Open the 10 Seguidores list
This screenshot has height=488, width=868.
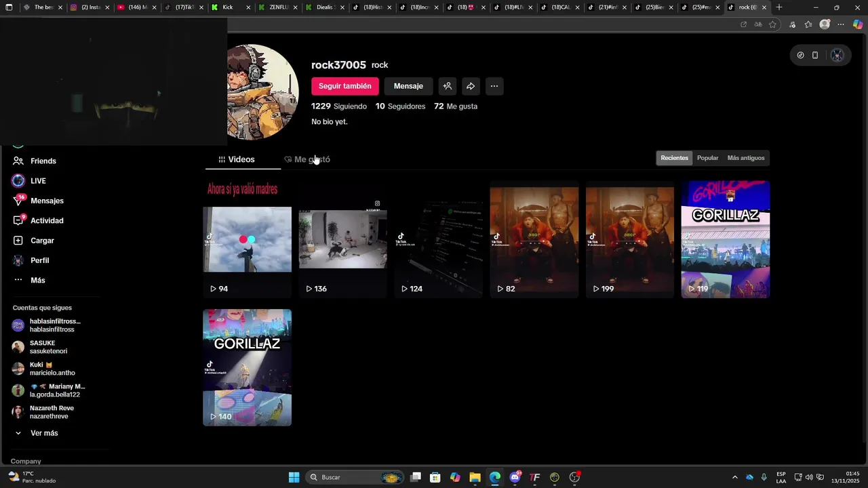(x=400, y=106)
